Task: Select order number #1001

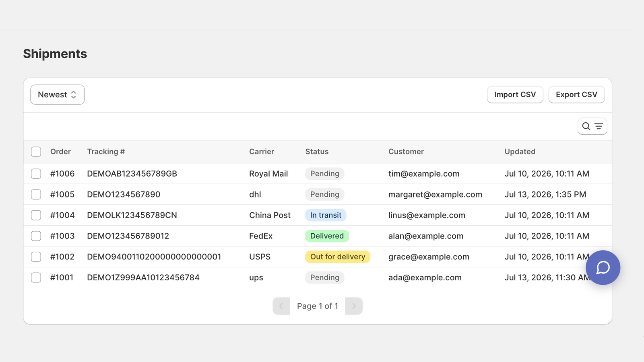Action: pyautogui.click(x=62, y=278)
